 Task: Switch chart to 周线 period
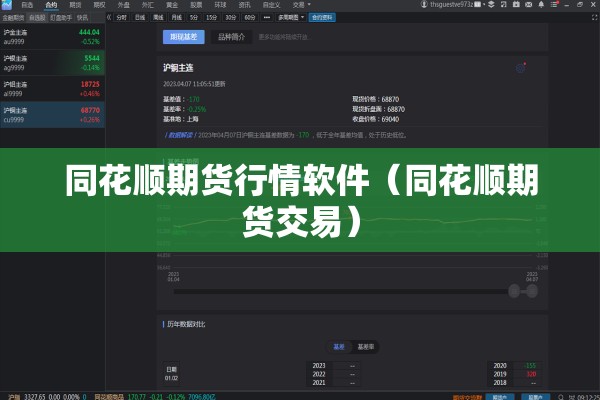point(158,18)
